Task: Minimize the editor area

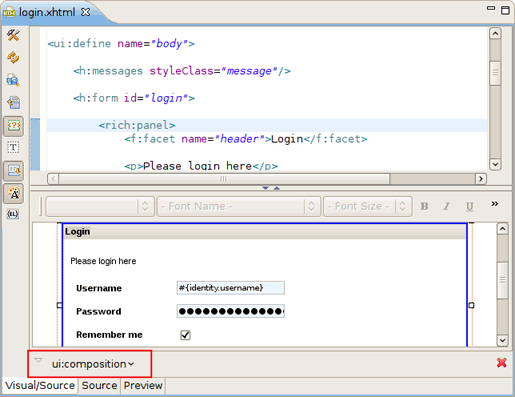Action: (x=491, y=8)
